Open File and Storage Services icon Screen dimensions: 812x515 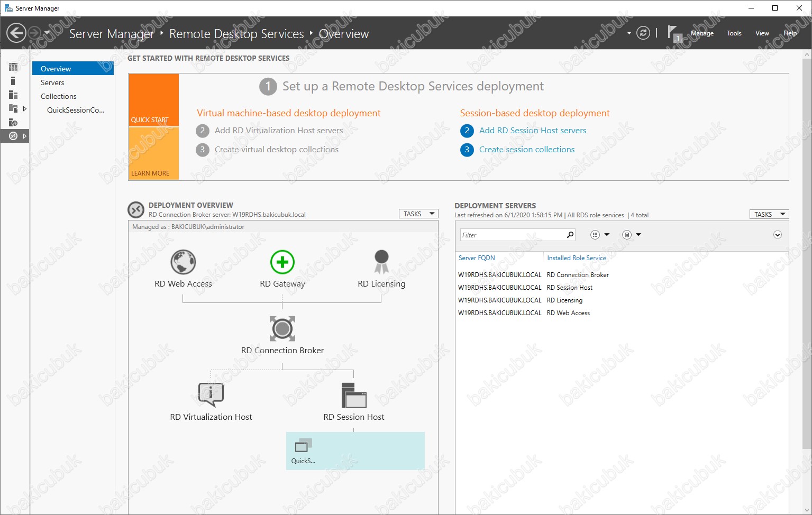click(x=13, y=108)
